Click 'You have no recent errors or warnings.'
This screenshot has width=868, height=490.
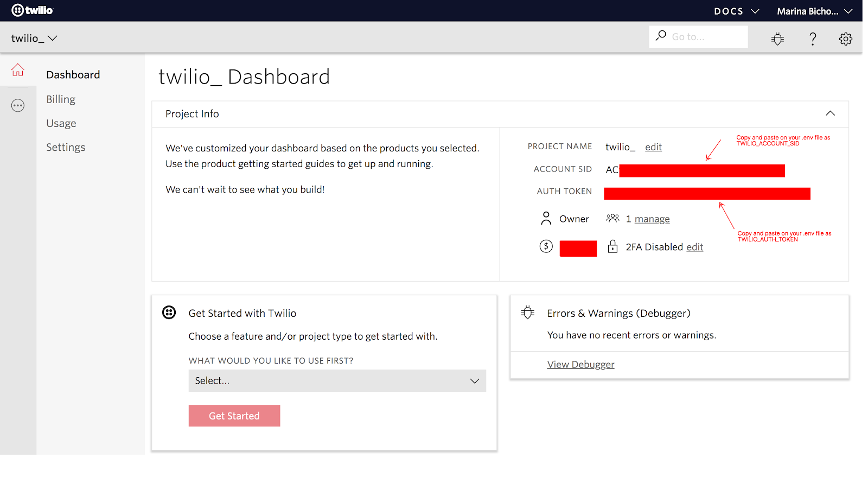pos(631,335)
